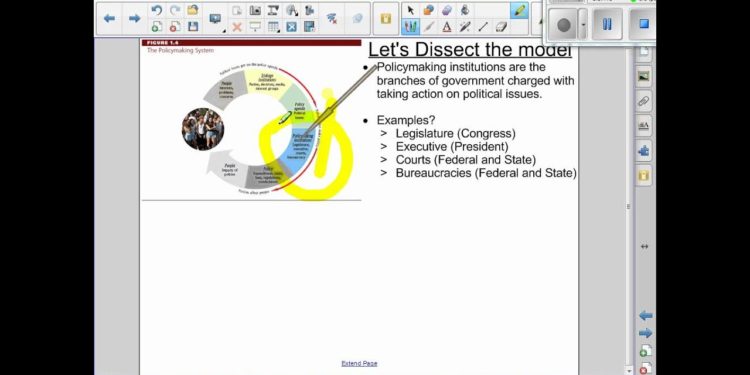Stop the screen recording
This screenshot has width=750, height=375.
coord(643,24)
